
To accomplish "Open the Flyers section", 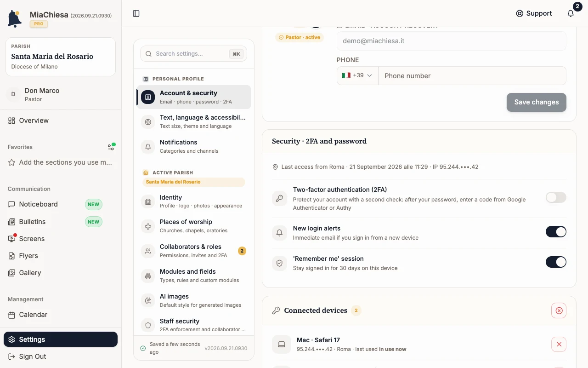I will 61,256.
